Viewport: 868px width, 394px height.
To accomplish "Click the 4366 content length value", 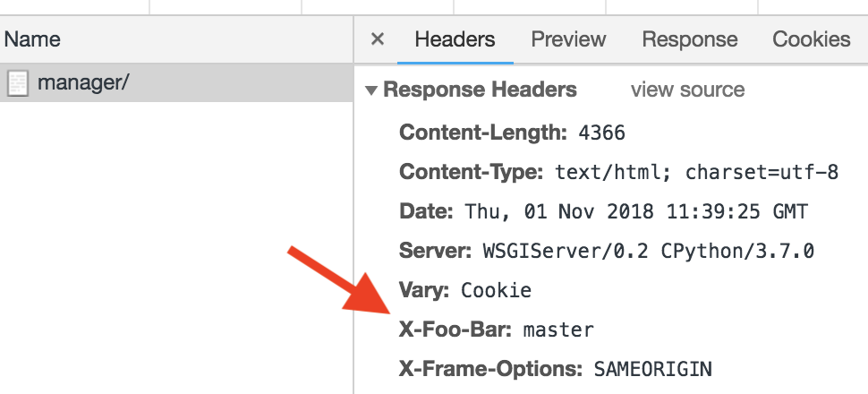I will (x=601, y=133).
